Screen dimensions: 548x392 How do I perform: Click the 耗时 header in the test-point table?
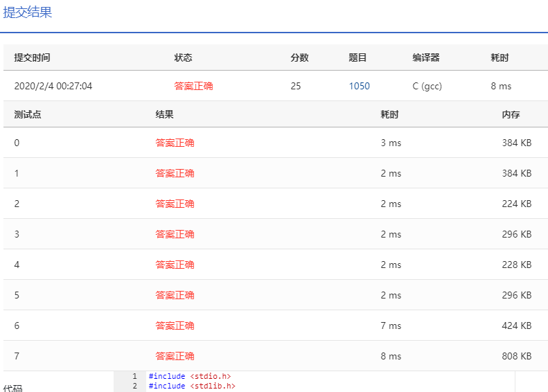pyautogui.click(x=389, y=114)
